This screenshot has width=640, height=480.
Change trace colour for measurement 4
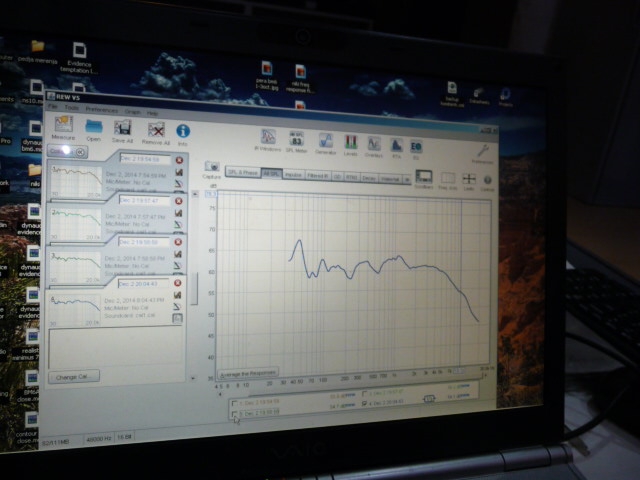click(178, 306)
